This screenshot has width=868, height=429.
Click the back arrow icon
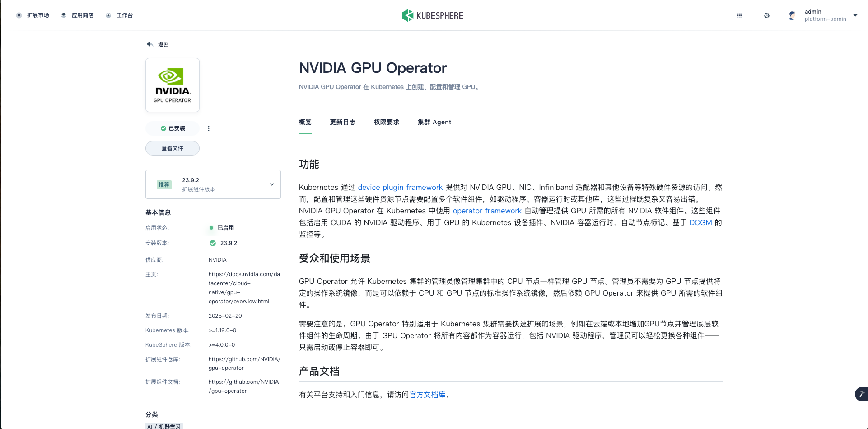point(150,44)
